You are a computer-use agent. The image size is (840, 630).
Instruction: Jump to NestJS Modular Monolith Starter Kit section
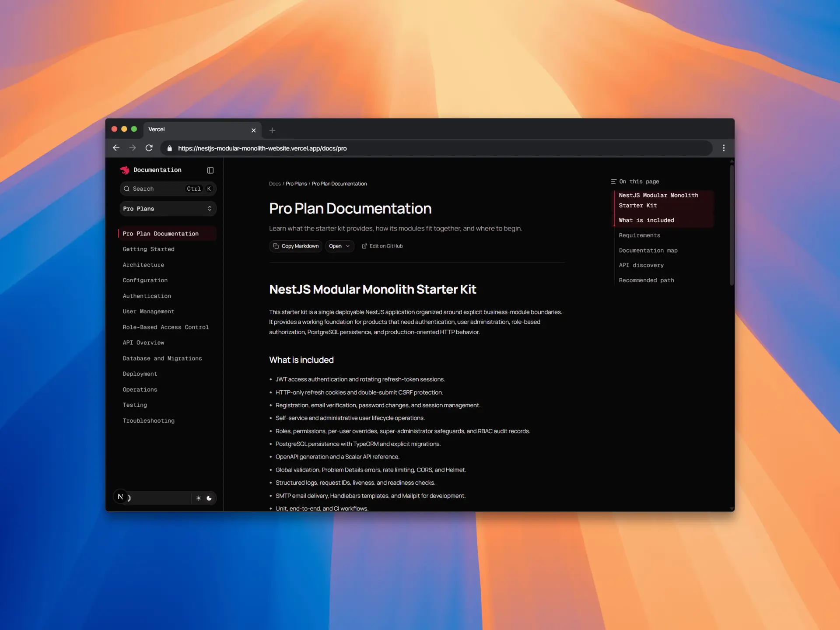(658, 200)
